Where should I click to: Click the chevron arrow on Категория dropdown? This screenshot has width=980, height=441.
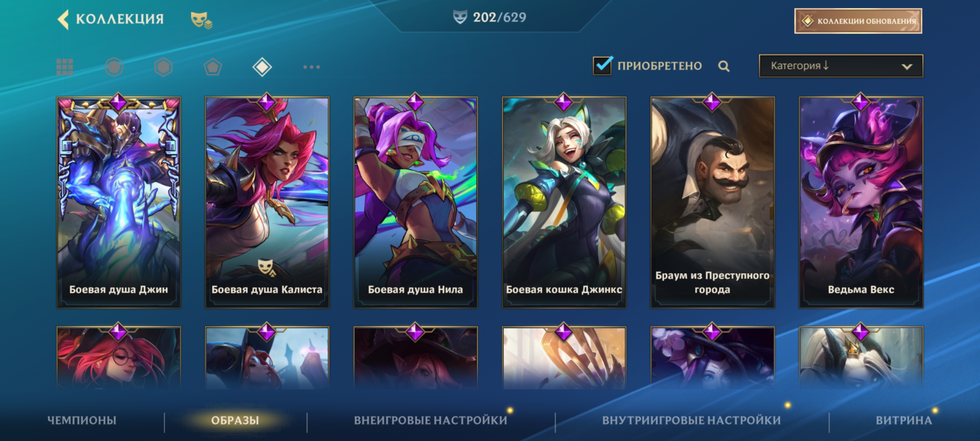907,67
